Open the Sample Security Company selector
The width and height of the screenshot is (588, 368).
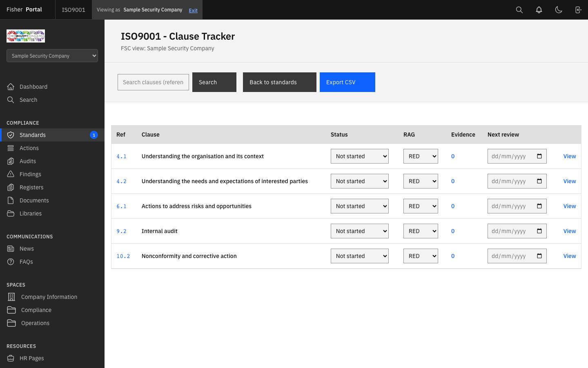tap(52, 56)
